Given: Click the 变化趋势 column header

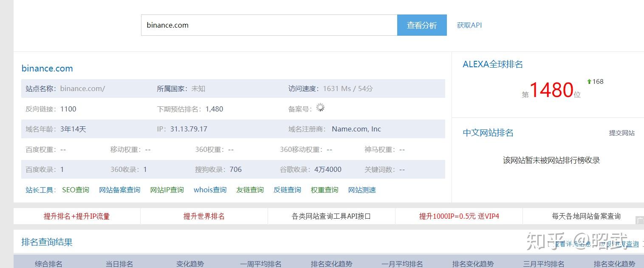Looking at the screenshot, I should [190, 264].
